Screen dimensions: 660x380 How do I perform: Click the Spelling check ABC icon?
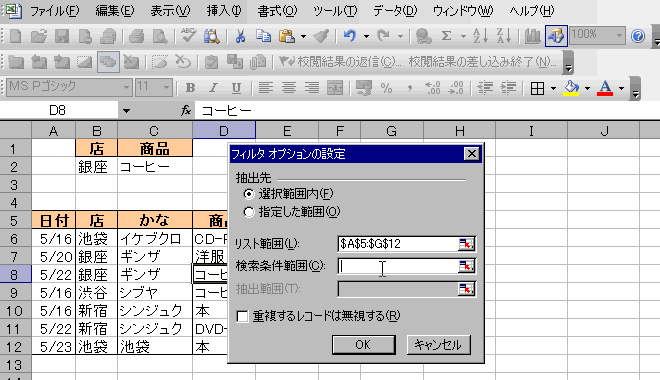(188, 36)
